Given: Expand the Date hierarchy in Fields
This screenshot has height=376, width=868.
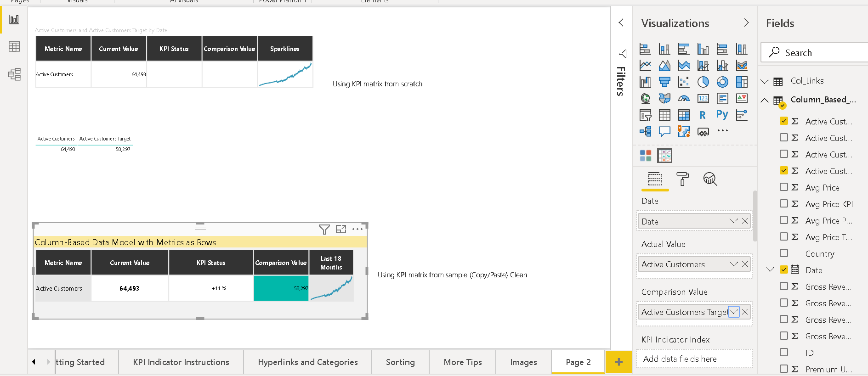Looking at the screenshot, I should (x=771, y=270).
